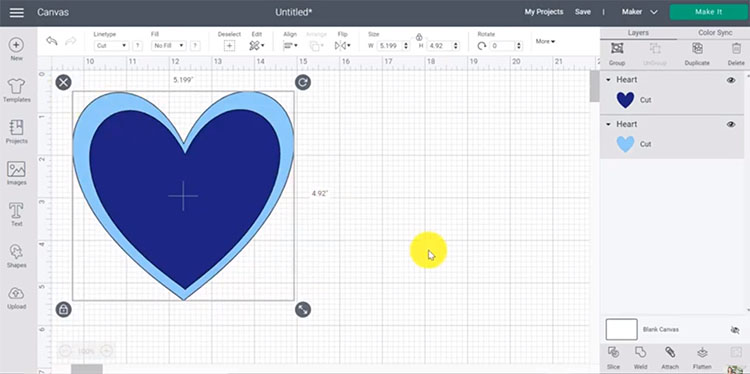The width and height of the screenshot is (750, 374).
Task: Hide the light blue Heart layer
Action: click(731, 124)
